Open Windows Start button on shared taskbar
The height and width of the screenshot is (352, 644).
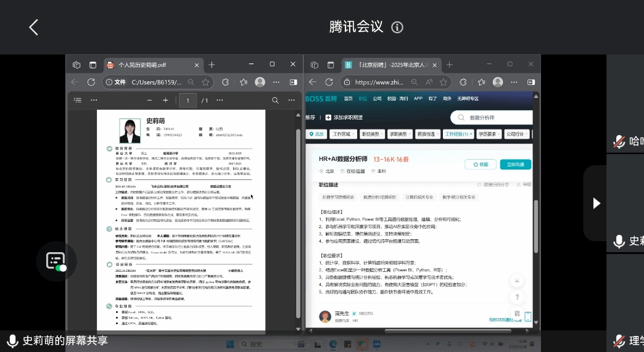click(x=230, y=344)
